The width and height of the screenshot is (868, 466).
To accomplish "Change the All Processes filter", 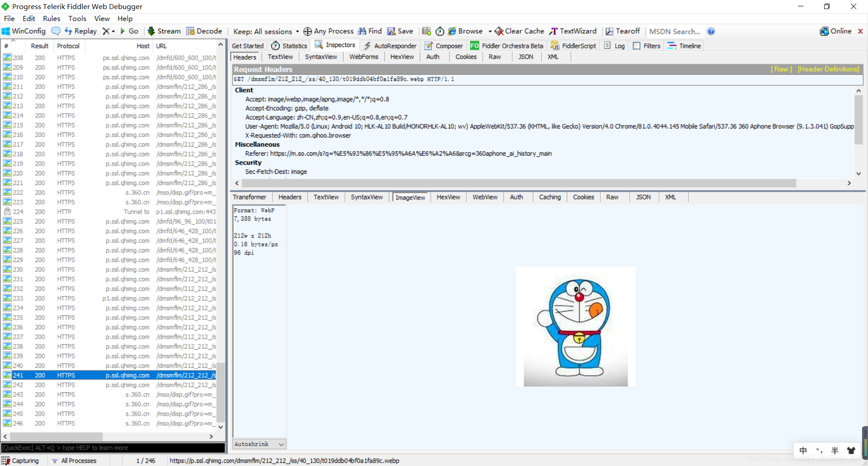I will pos(74,461).
